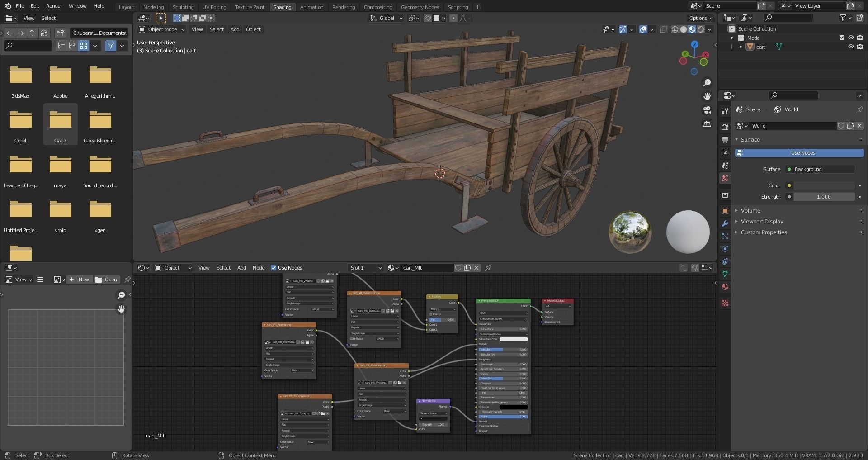This screenshot has width=868, height=460.
Task: Enable file filter funnel icon
Action: click(110, 46)
